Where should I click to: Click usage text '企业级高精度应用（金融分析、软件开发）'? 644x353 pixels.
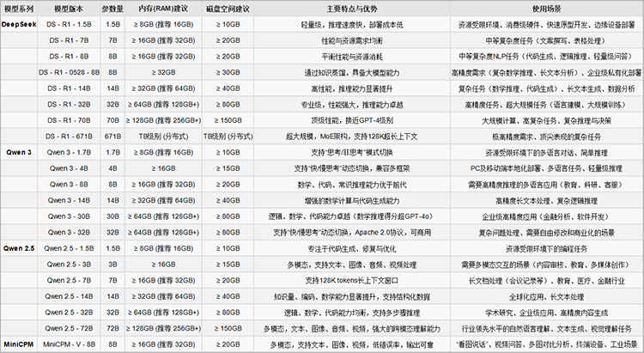click(x=547, y=217)
